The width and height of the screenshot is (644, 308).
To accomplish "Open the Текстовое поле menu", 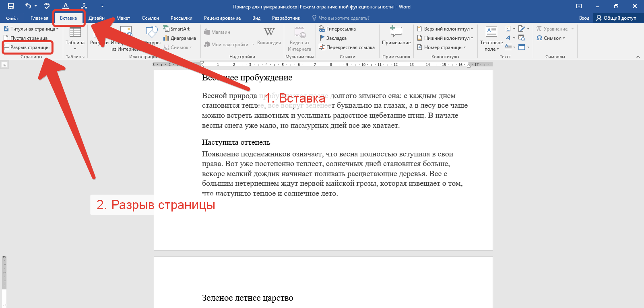I will pyautogui.click(x=491, y=39).
